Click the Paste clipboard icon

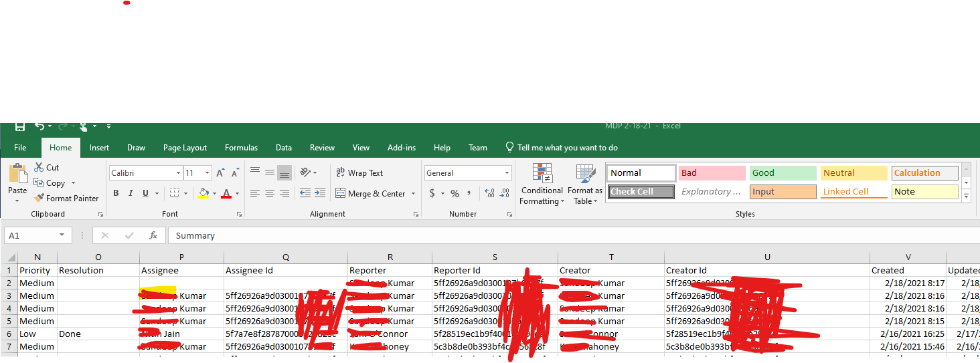click(x=18, y=174)
